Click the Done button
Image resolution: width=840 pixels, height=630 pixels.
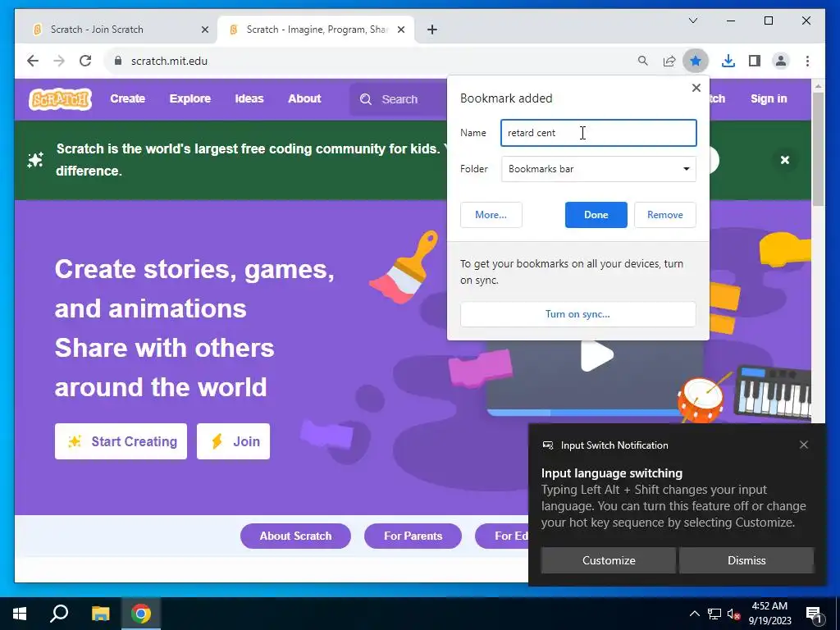click(596, 215)
